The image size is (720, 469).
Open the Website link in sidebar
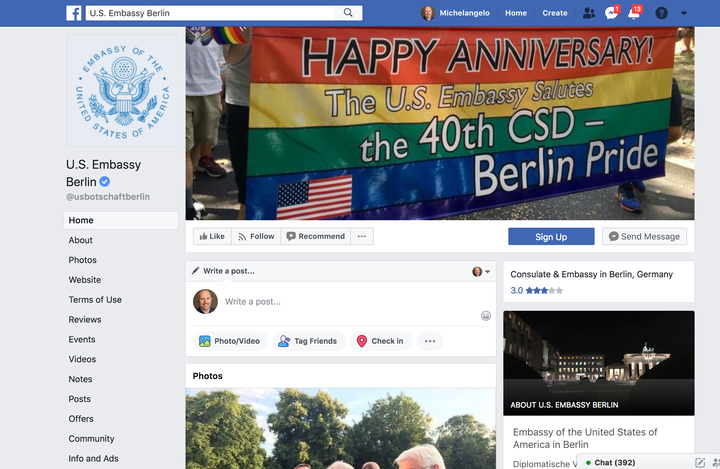[x=84, y=280]
